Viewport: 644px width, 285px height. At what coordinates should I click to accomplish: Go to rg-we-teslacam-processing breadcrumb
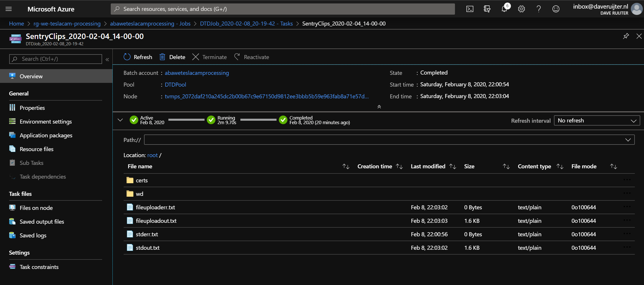click(x=67, y=24)
